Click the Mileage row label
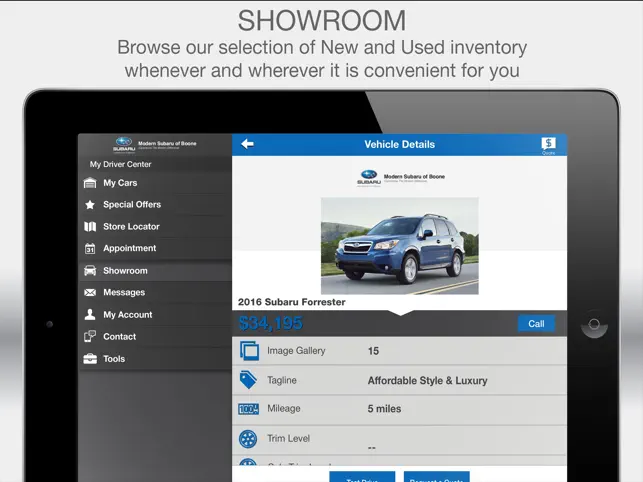643x482 pixels. click(284, 409)
